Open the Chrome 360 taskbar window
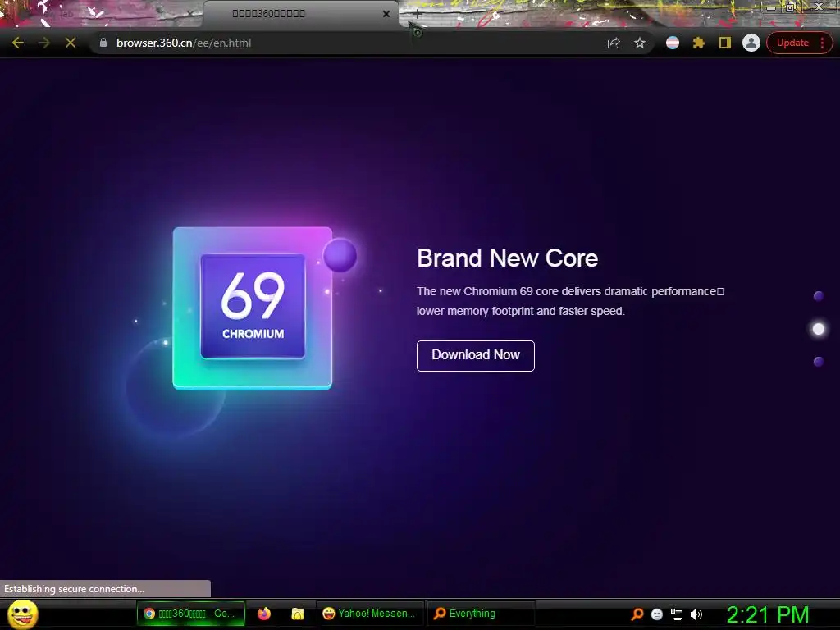The width and height of the screenshot is (840, 630). pyautogui.click(x=191, y=614)
